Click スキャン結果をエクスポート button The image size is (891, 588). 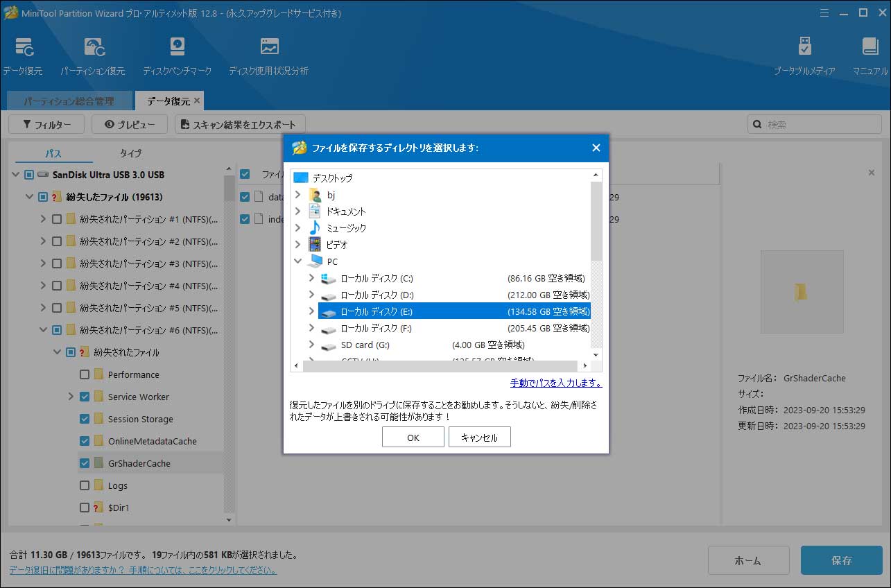coord(240,124)
